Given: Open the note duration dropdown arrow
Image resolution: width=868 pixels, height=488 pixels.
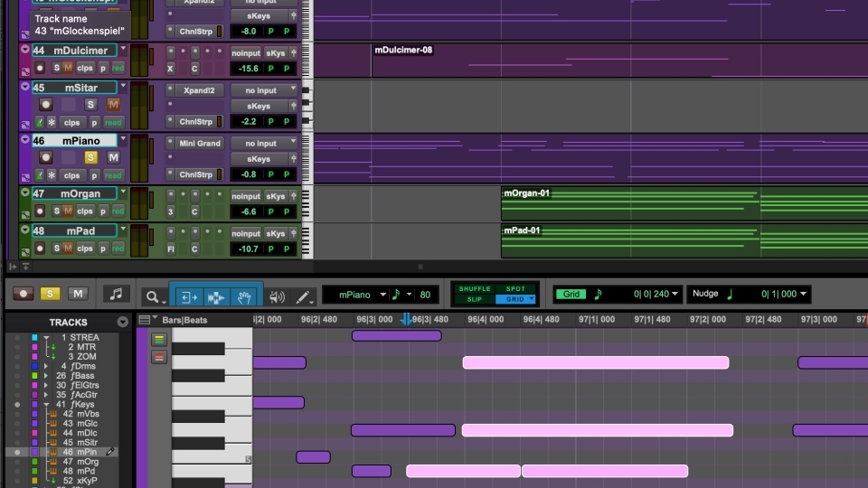Looking at the screenshot, I should pyautogui.click(x=409, y=295).
